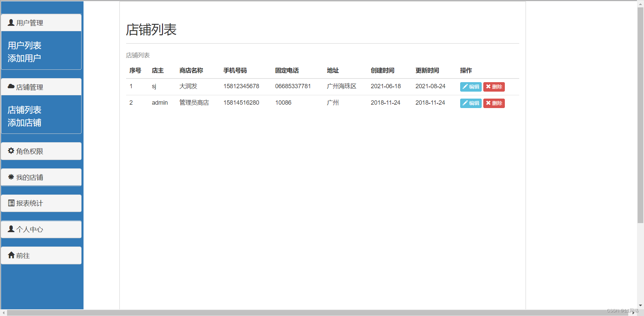The width and height of the screenshot is (644, 316).
Task: Expand the 角色权限 menu section
Action: click(x=41, y=151)
